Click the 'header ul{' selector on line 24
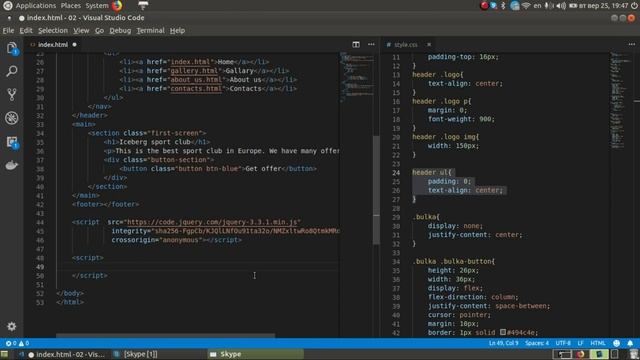640x360 pixels. tap(432, 173)
